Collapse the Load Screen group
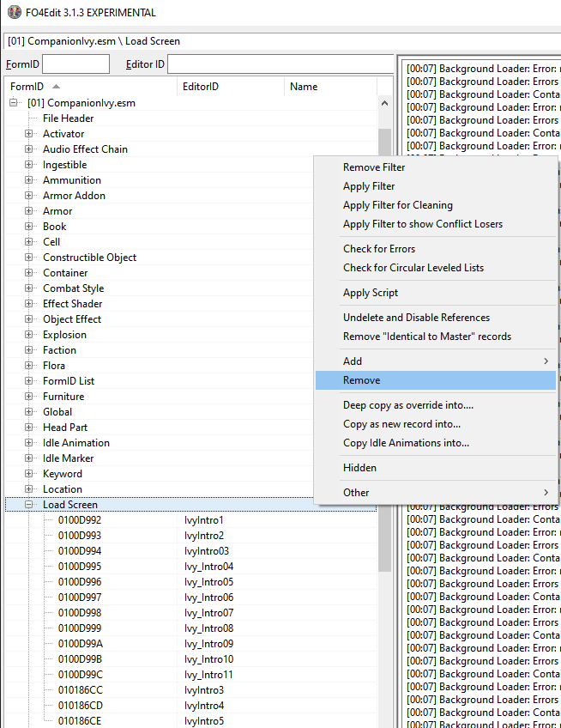This screenshot has width=561, height=728. [29, 504]
